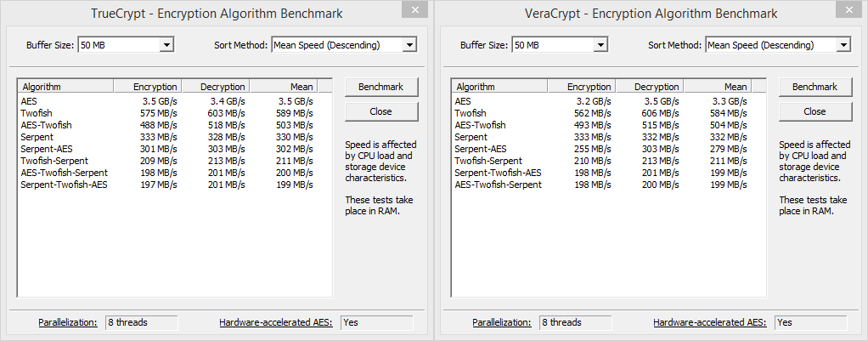Click Close button in VeraCrypt dialog
Screen dimensions: 868x341
coord(814,111)
